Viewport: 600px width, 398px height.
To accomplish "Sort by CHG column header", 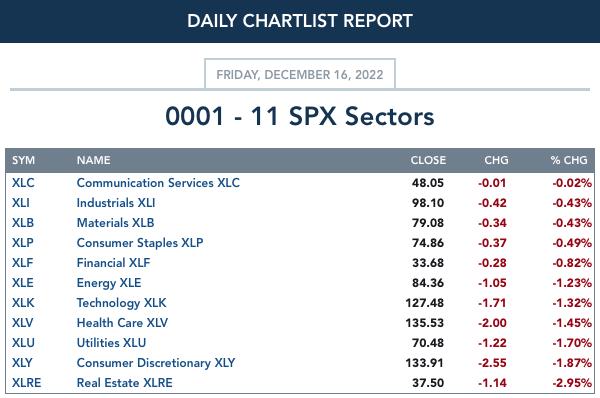I will (496, 160).
